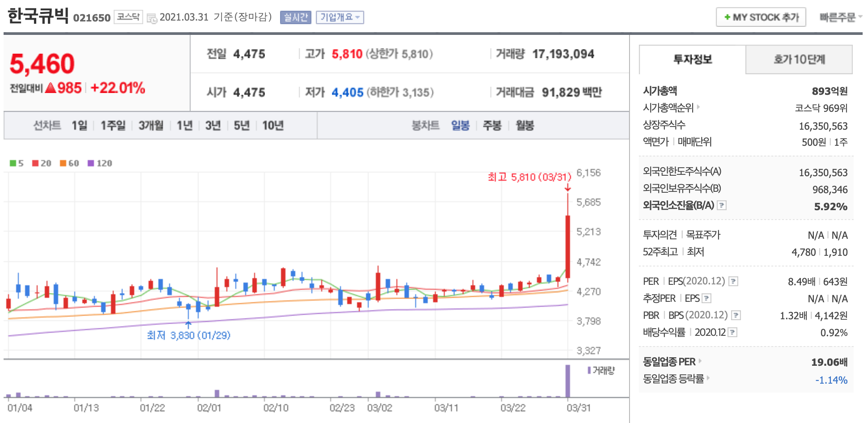868x423 pixels.
Task: Select the 일봉 daily candle chart
Action: tap(460, 126)
